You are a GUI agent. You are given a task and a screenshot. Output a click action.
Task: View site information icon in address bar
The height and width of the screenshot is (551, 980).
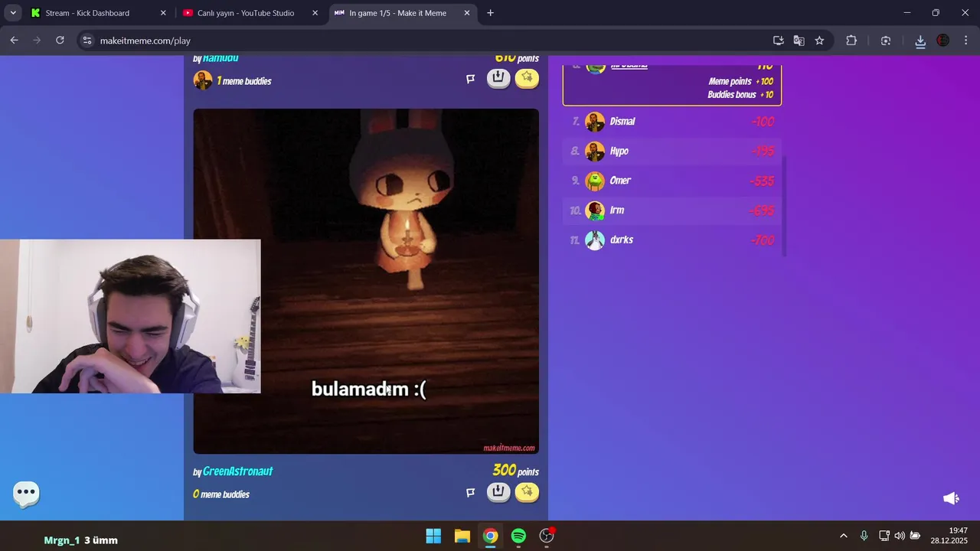coord(87,41)
